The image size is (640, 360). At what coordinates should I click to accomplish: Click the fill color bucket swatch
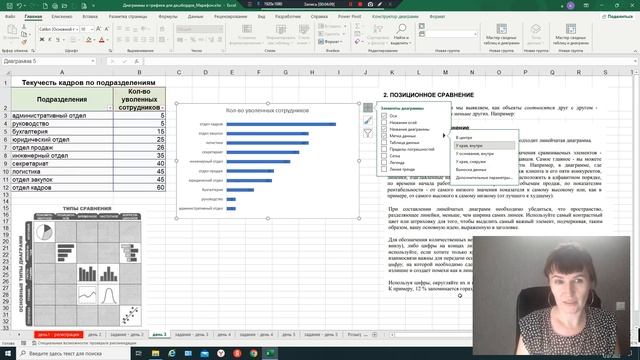pyautogui.click(x=89, y=40)
